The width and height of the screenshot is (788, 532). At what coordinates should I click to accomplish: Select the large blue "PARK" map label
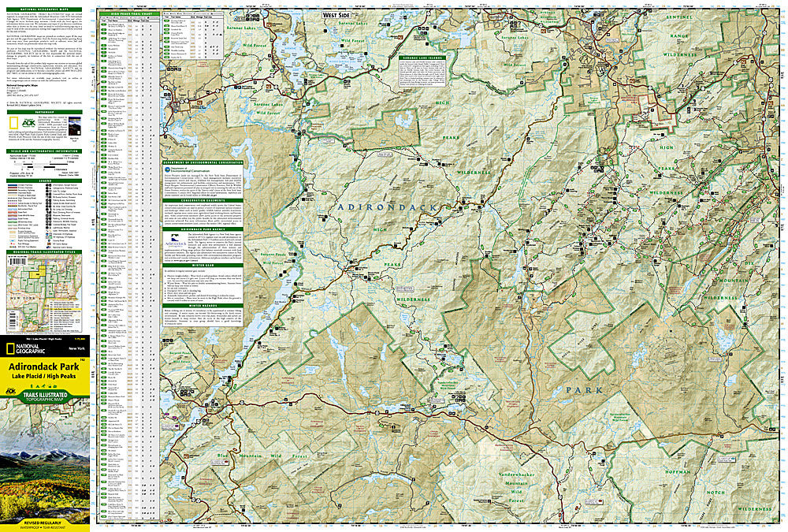point(585,390)
